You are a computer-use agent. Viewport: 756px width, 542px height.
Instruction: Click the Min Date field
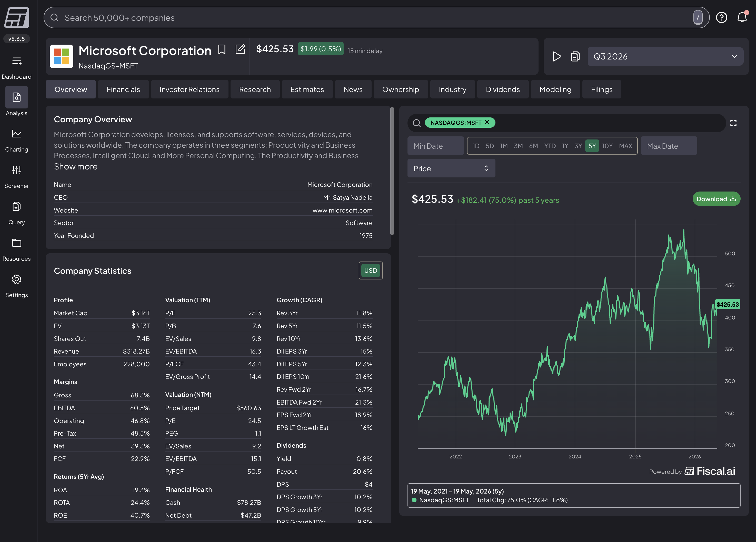(x=435, y=146)
